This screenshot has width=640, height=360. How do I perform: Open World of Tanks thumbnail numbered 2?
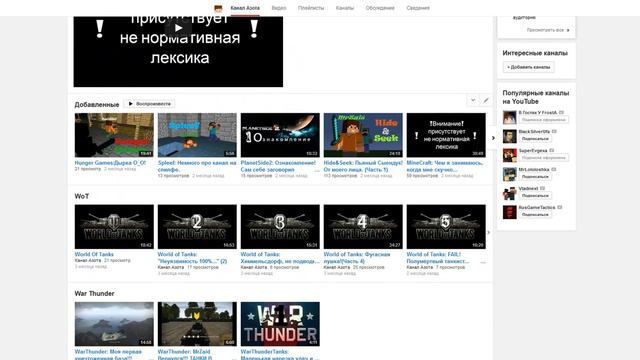click(x=197, y=227)
